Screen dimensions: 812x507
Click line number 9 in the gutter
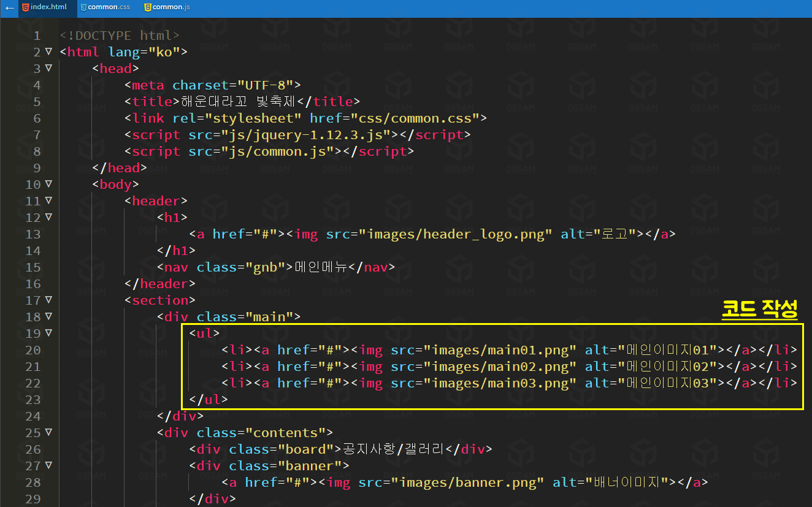pyautogui.click(x=37, y=168)
